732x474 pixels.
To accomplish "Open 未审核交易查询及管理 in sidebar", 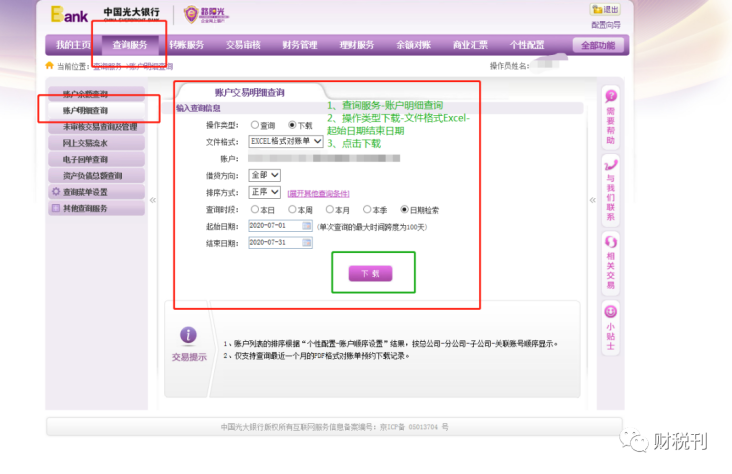I will click(97, 127).
